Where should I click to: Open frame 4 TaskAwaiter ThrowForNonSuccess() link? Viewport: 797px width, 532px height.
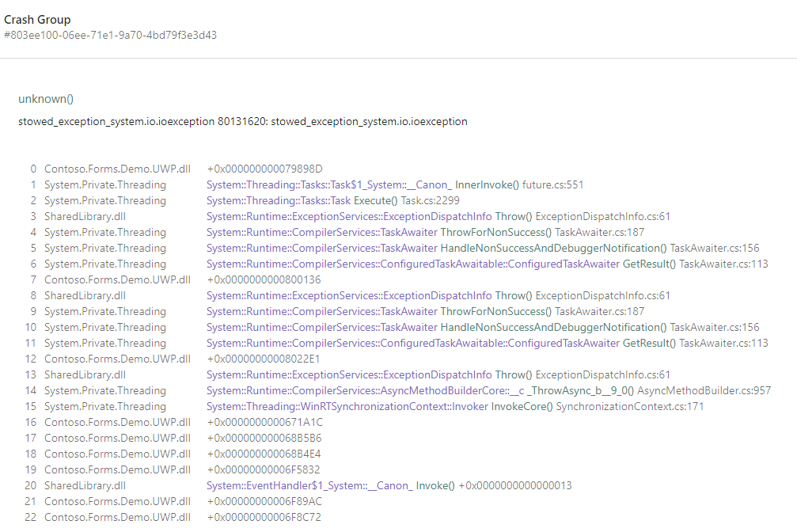point(426,232)
